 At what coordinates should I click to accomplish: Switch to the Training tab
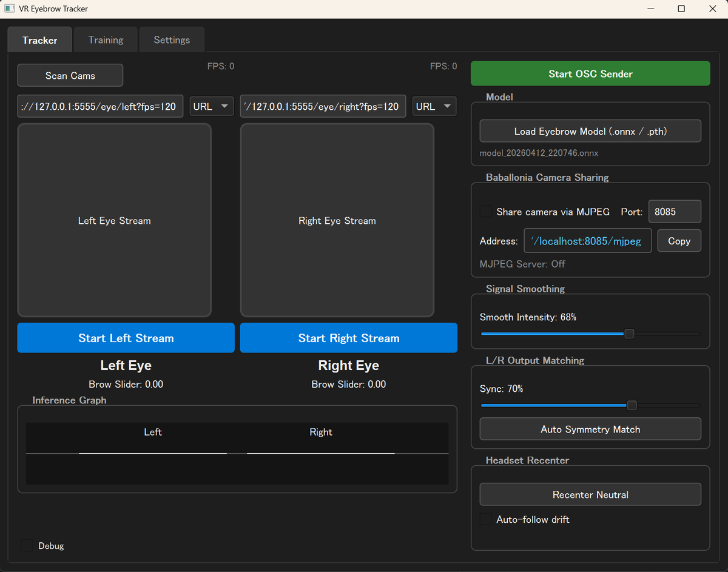pos(106,40)
